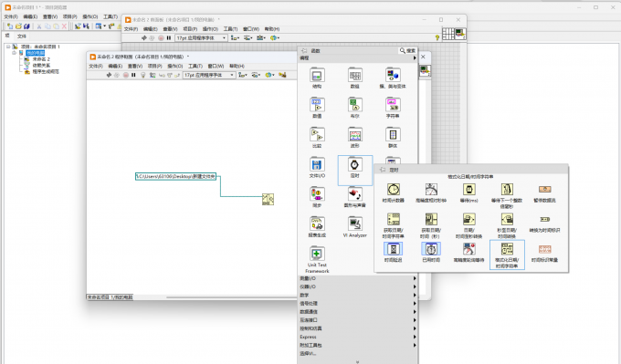This screenshot has width=621, height=364.
Task: Choose the Elapsed Time 已用时间 Express VI
Action: 431,249
